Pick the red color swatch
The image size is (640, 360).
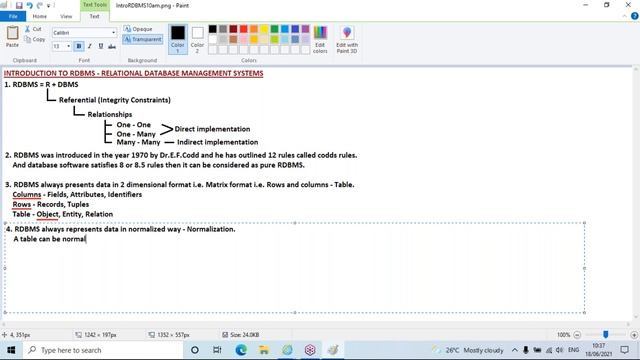pyautogui.click(x=244, y=29)
